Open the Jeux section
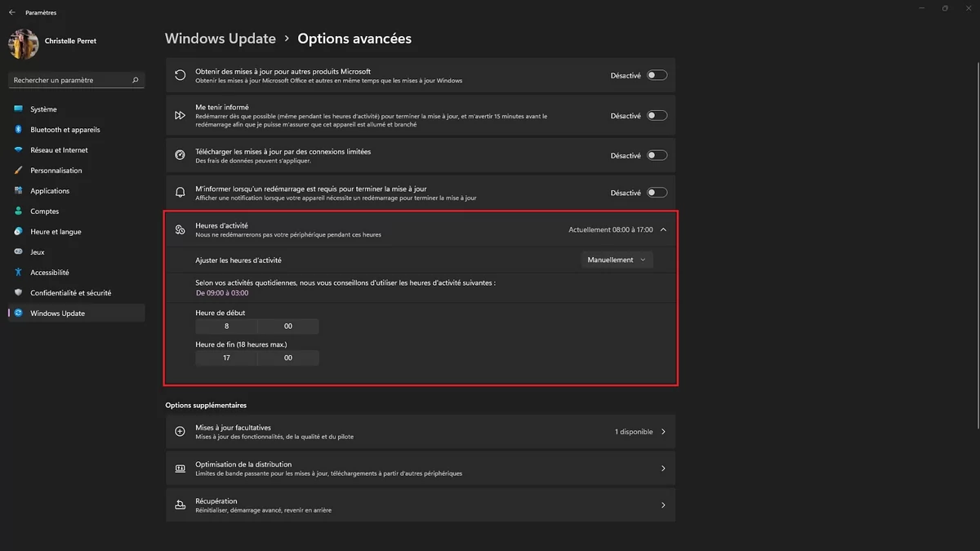 (x=77, y=252)
